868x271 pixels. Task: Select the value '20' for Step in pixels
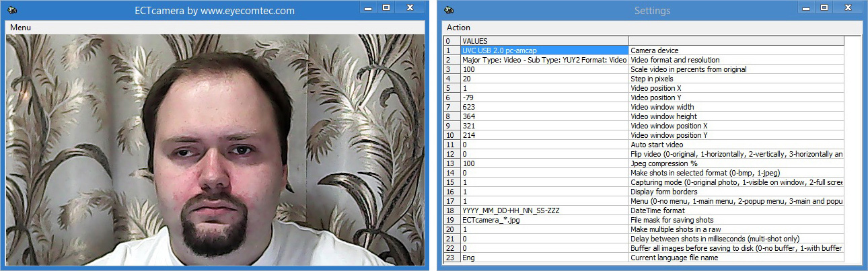[544, 79]
